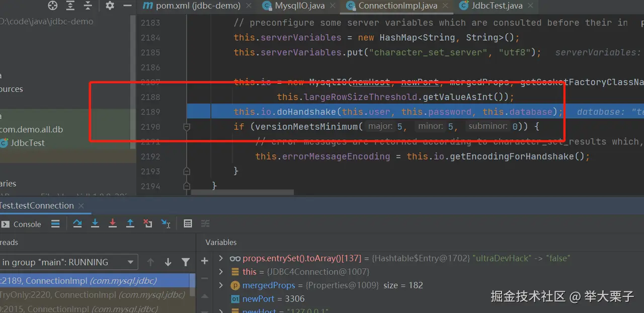Screen dimensions: 644x313
Task: Click the "character_set_server" string literal
Action: point(427,52)
